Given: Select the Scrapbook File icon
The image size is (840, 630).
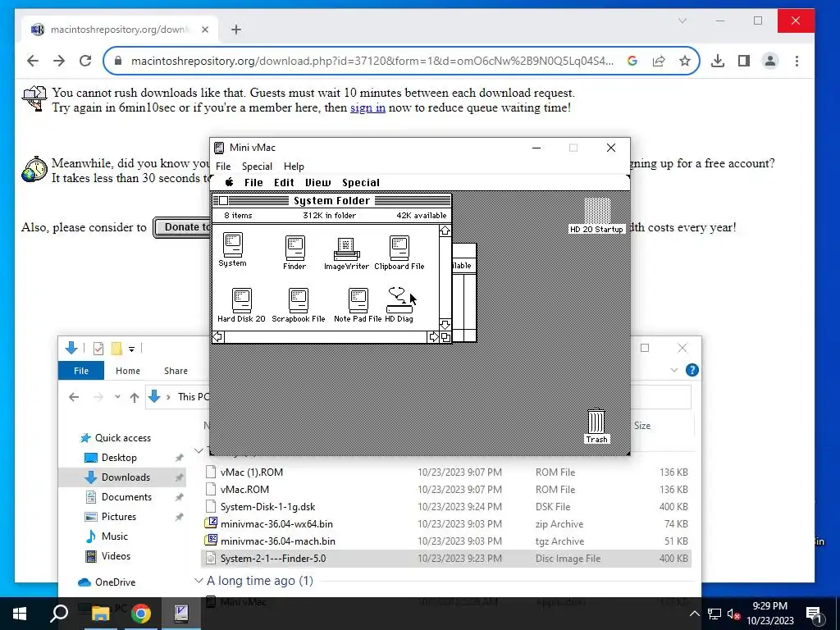Looking at the screenshot, I should pos(299,300).
